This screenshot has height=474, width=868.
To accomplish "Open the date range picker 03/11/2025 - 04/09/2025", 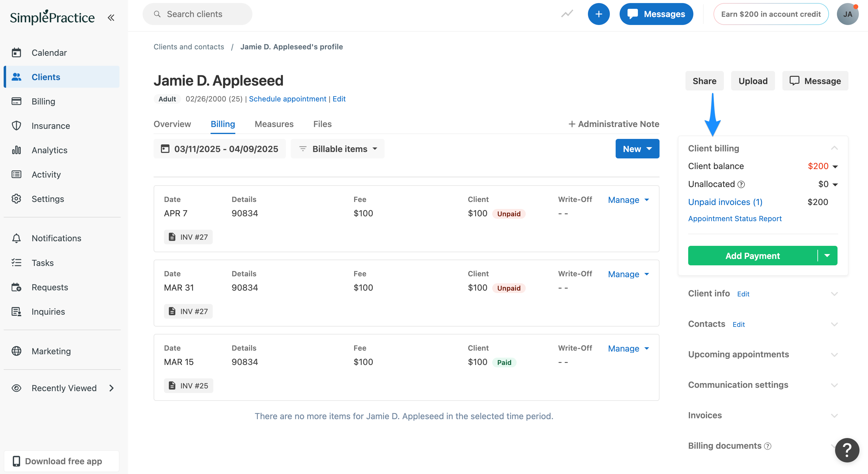I will (220, 149).
